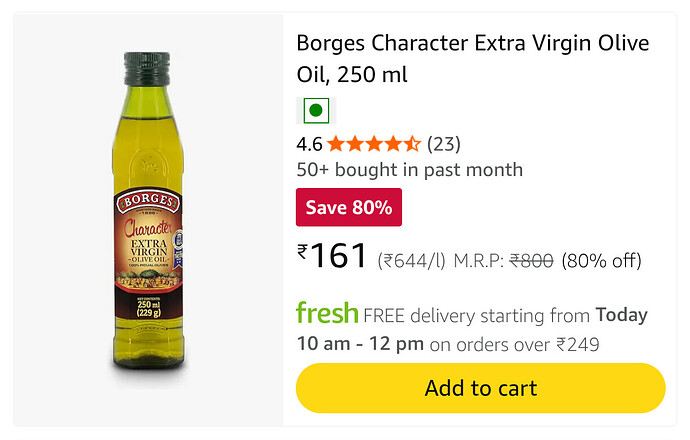Click the 50+ bought in past month text
This screenshot has width=690, height=440.
tap(410, 170)
